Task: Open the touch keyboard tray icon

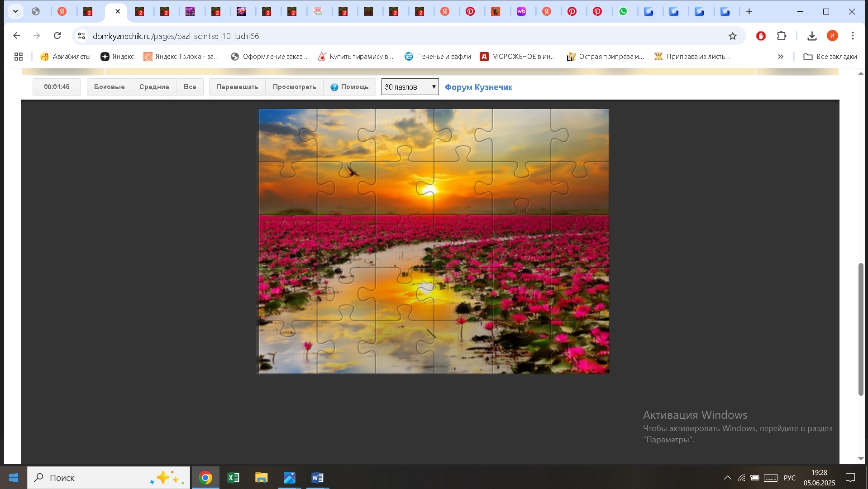Action: click(771, 478)
